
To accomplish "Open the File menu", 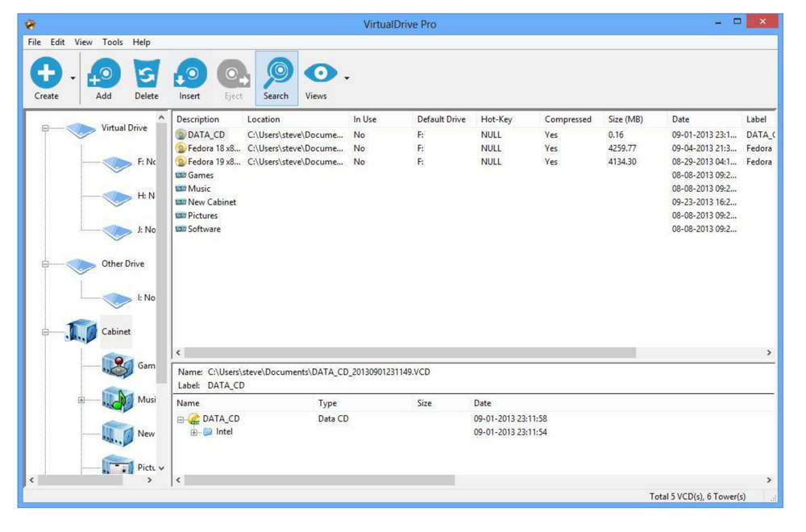I will tap(35, 42).
